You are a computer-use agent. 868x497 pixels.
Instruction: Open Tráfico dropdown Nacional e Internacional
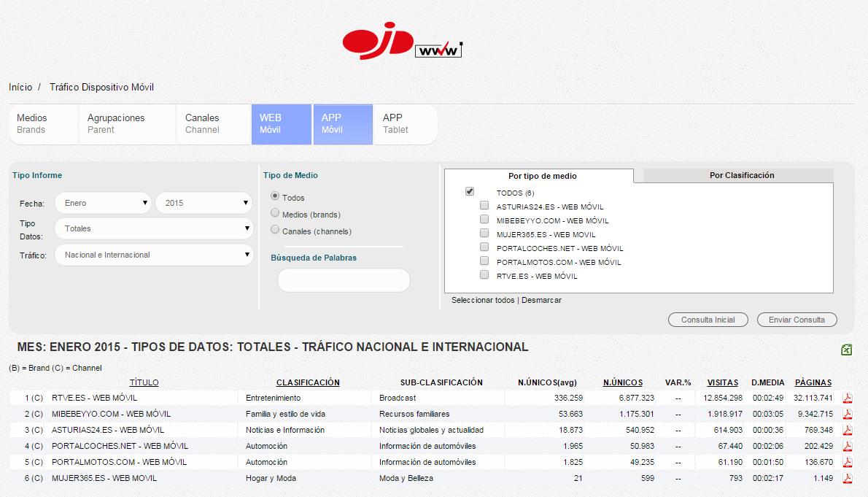tap(154, 255)
